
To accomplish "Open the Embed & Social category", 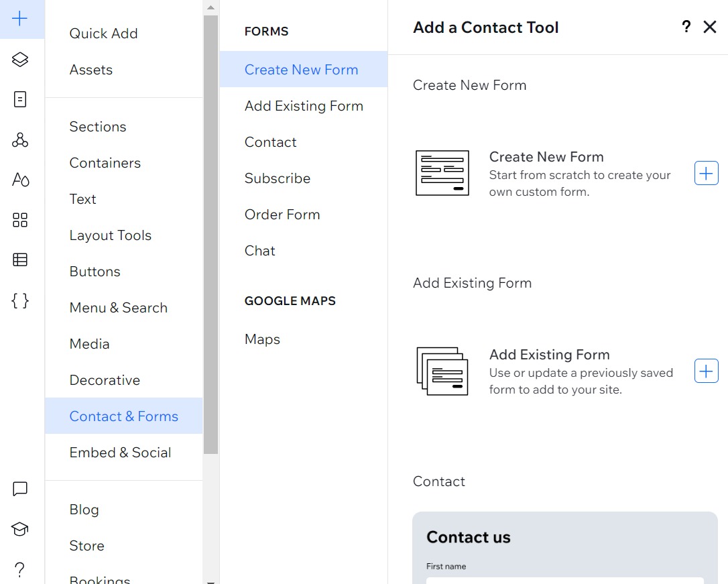I will 120,453.
